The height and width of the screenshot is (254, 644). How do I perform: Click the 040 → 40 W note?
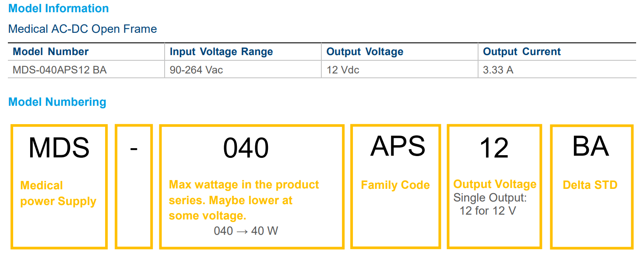[246, 231]
